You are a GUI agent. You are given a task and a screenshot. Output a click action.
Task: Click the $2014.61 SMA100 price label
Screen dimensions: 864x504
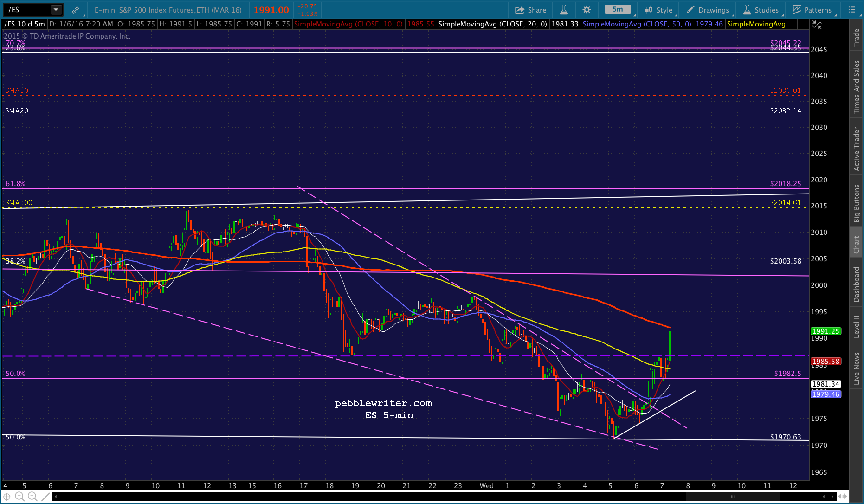(786, 203)
